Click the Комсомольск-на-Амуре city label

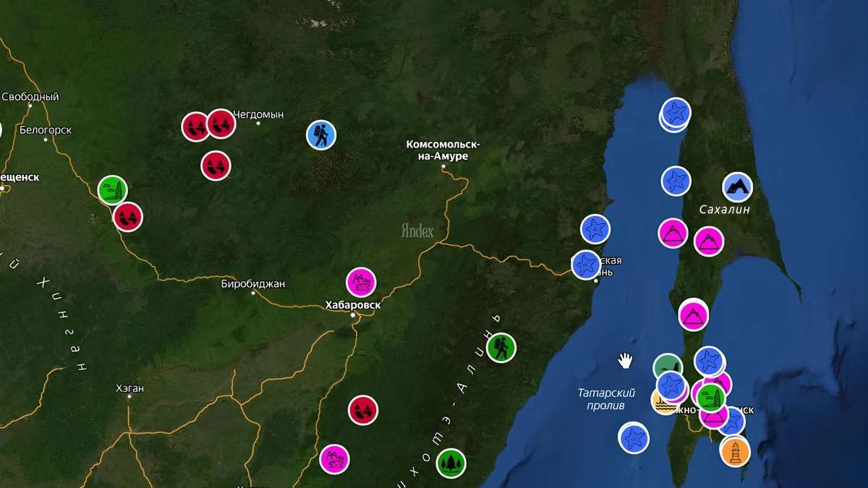pos(443,150)
